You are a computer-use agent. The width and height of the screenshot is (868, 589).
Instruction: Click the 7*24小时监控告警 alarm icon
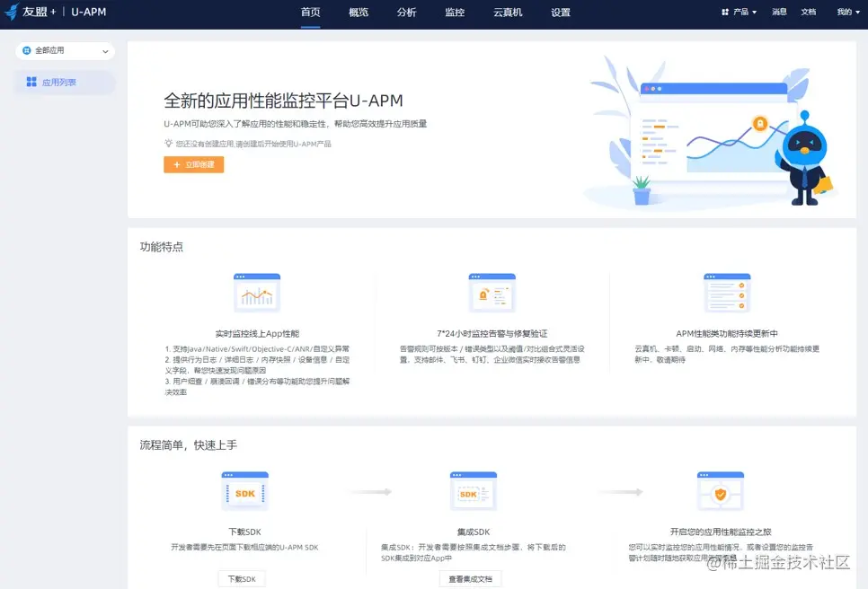coord(492,293)
